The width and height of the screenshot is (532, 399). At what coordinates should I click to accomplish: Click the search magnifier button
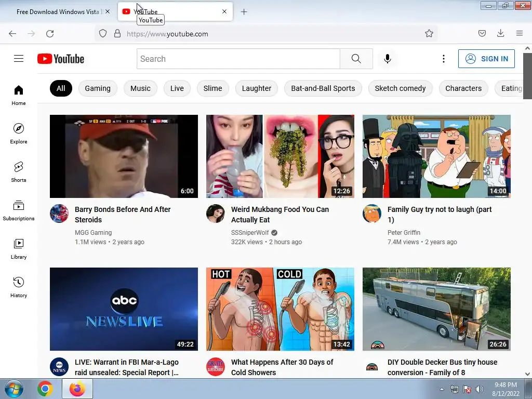356,59
